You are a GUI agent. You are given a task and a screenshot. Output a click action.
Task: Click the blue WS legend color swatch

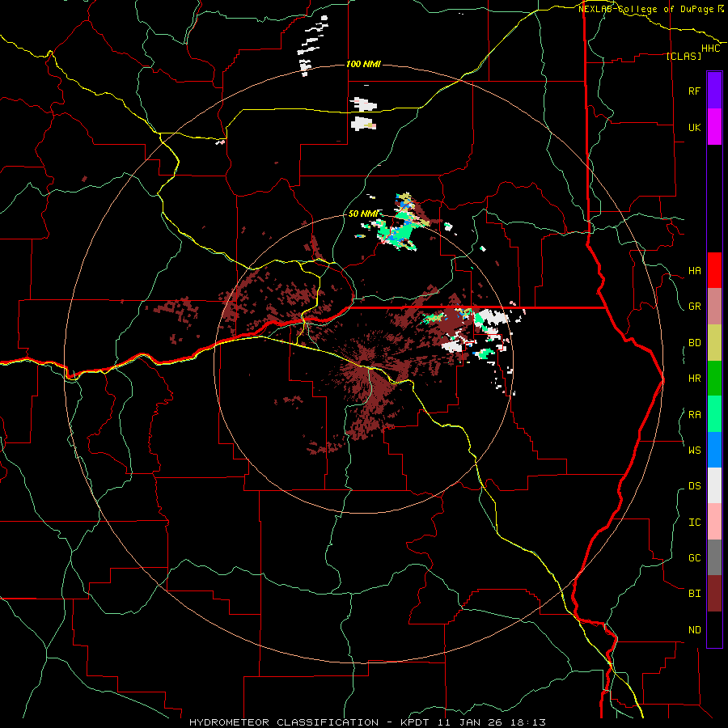click(x=714, y=450)
